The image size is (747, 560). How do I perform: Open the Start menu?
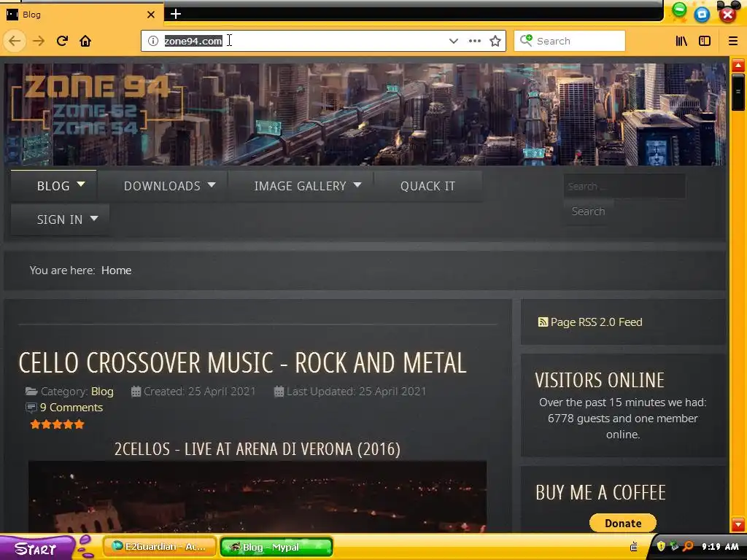point(37,548)
